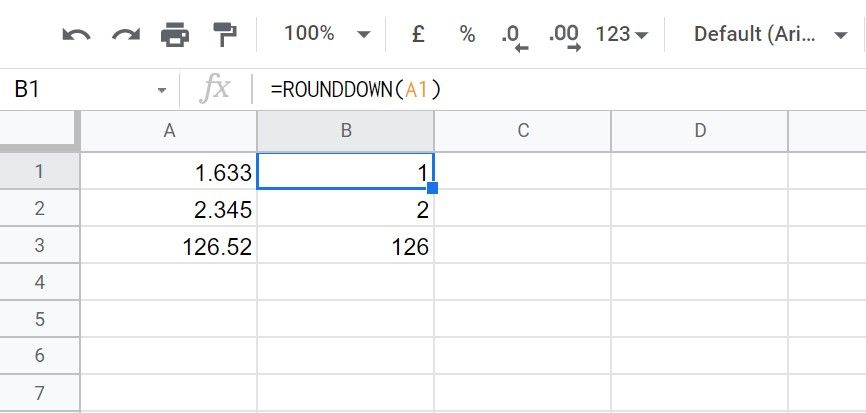
Task: Click the select-all corner box
Action: click(40, 130)
